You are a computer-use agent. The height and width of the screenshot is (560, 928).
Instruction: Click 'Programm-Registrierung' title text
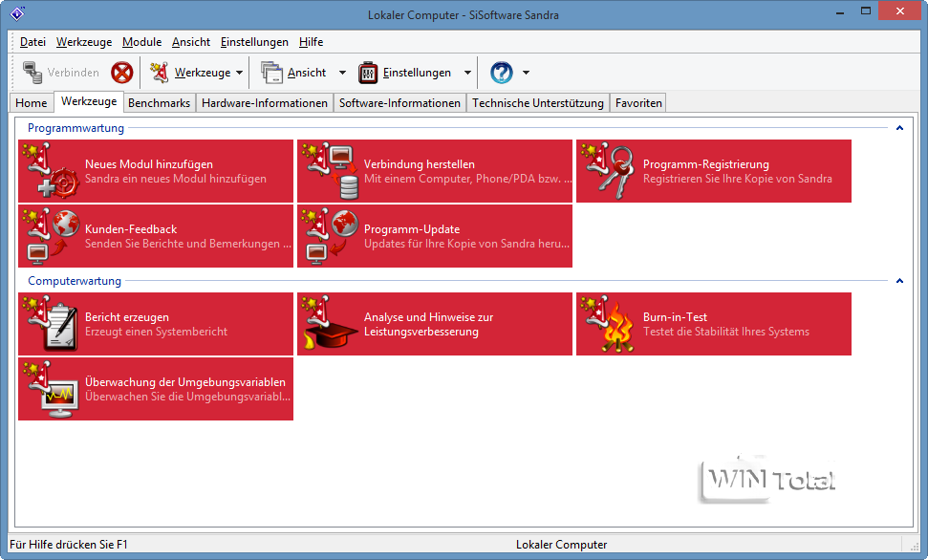[x=706, y=164]
